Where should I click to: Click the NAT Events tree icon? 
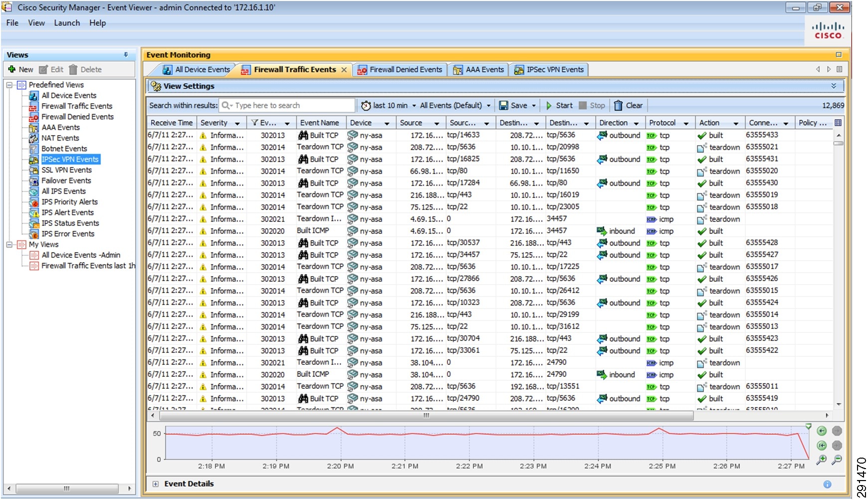[x=33, y=138]
